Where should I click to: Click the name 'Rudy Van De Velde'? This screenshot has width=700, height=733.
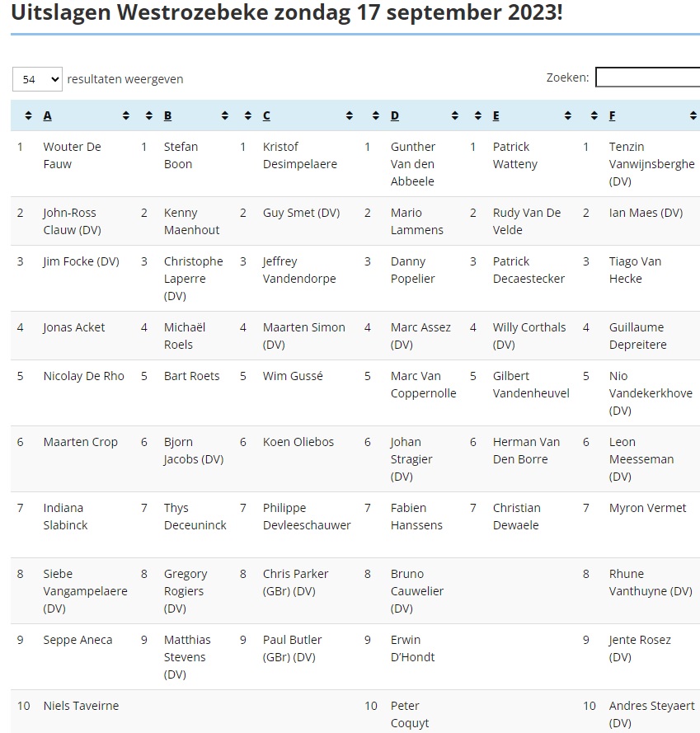tap(527, 221)
